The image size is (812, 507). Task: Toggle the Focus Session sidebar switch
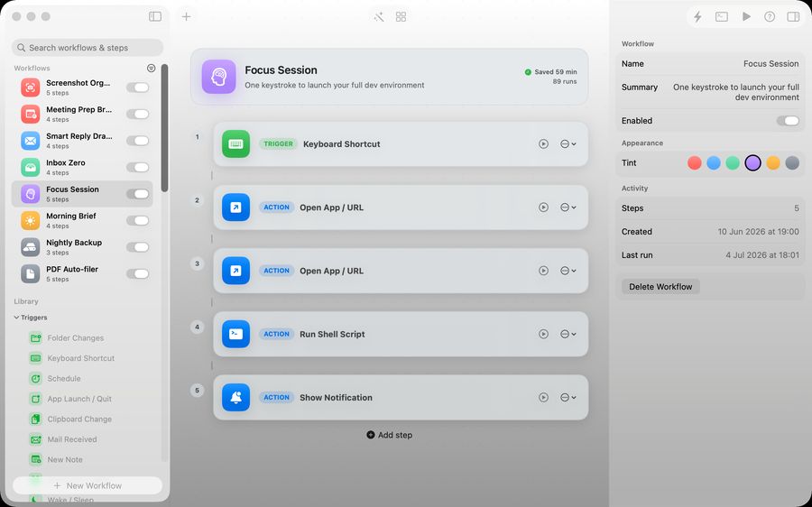coord(138,194)
